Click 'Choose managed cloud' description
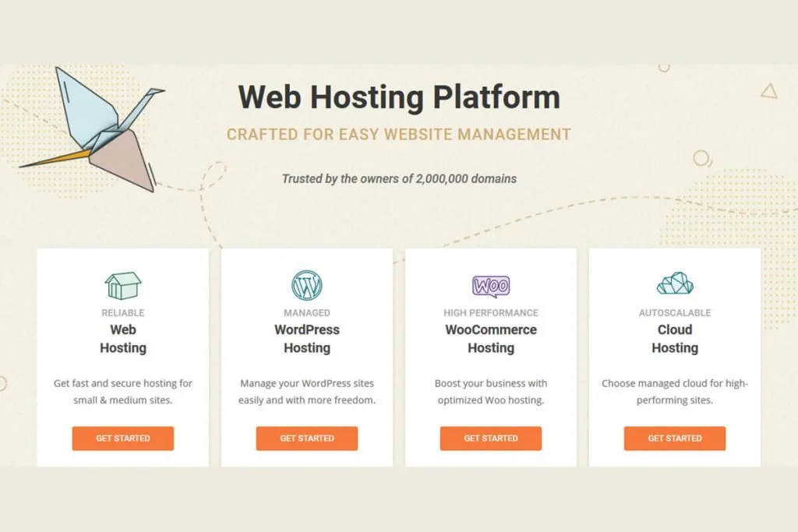Screen dimensions: 798x532 pyautogui.click(x=675, y=392)
